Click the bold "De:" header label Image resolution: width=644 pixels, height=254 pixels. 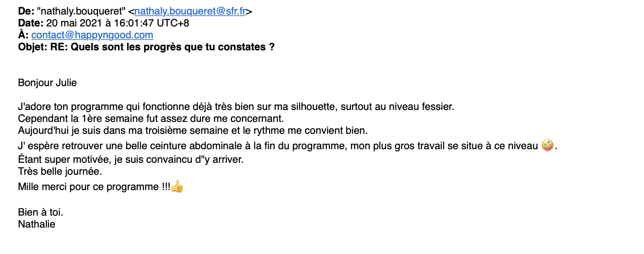[x=26, y=12]
